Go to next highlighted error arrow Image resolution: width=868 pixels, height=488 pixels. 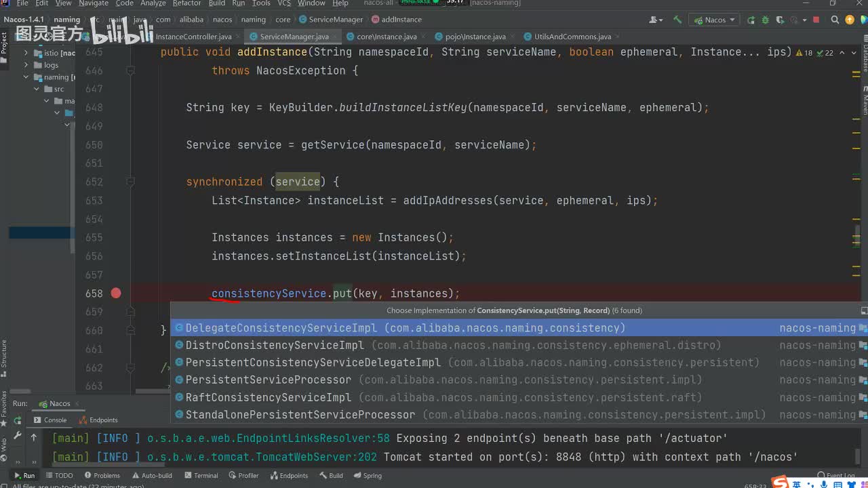click(x=854, y=53)
